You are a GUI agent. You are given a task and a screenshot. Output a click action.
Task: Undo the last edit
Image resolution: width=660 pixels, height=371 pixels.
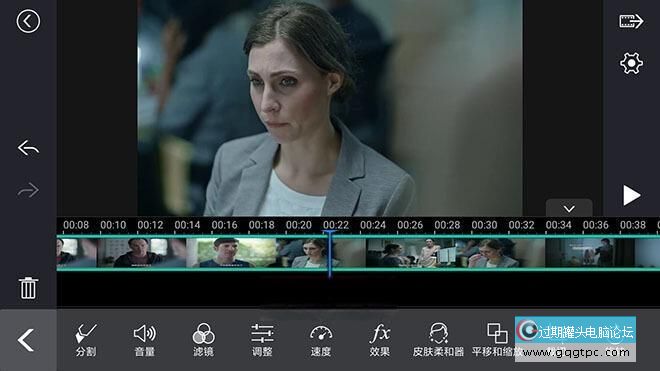tap(28, 148)
